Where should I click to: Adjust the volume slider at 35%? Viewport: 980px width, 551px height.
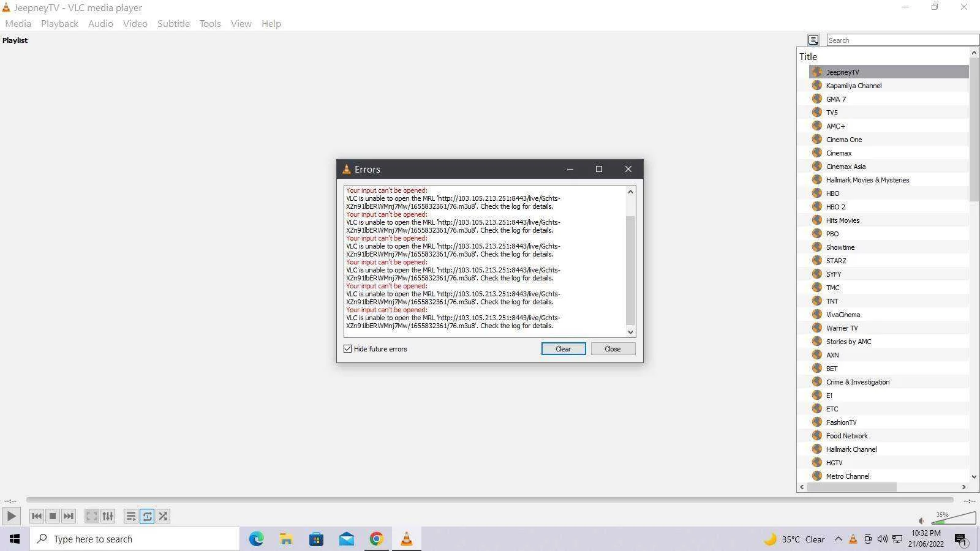tap(954, 519)
